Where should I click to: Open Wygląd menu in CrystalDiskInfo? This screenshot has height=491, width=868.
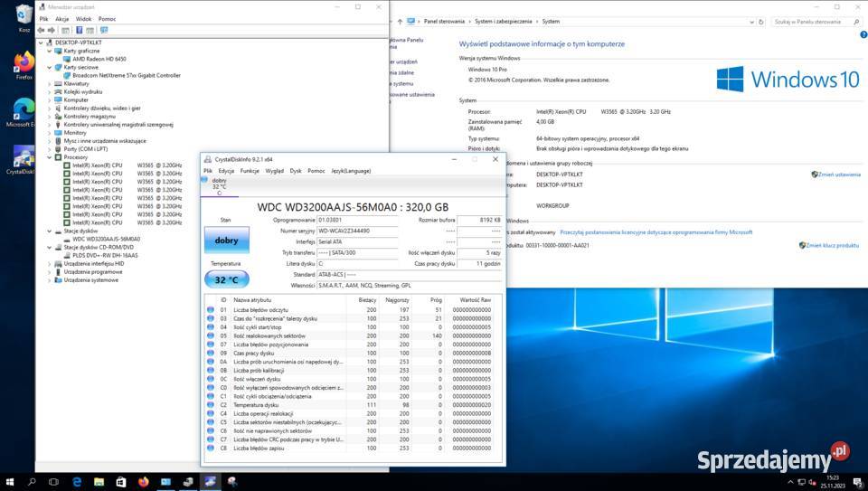275,171
